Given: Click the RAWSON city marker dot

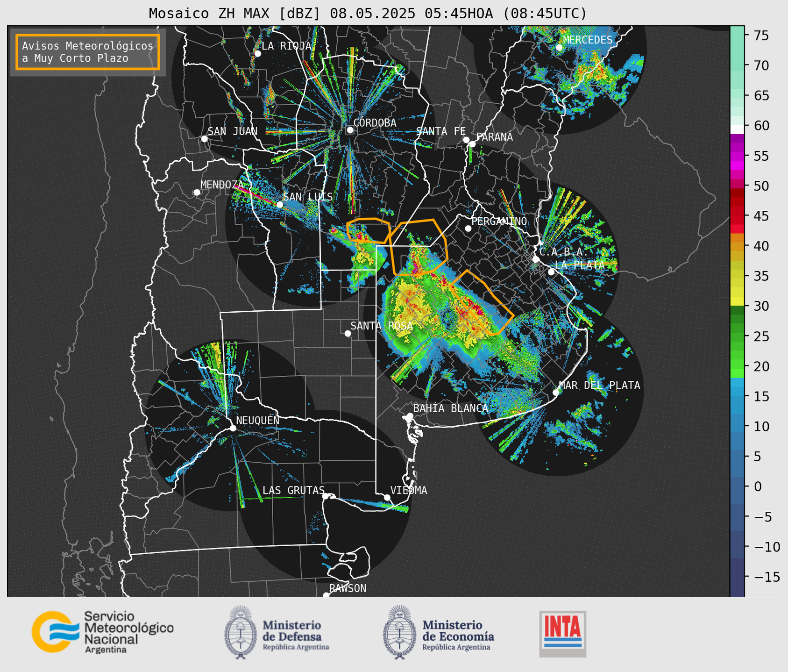Looking at the screenshot, I should coord(326,595).
